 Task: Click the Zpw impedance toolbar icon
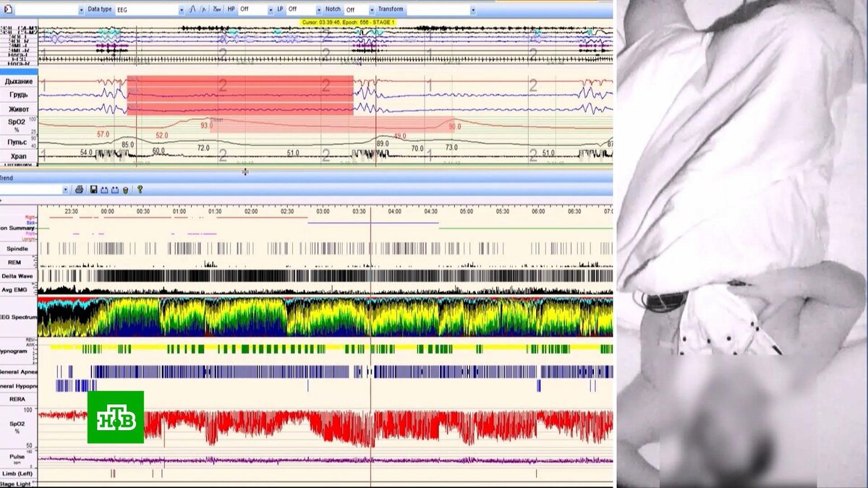click(x=217, y=9)
